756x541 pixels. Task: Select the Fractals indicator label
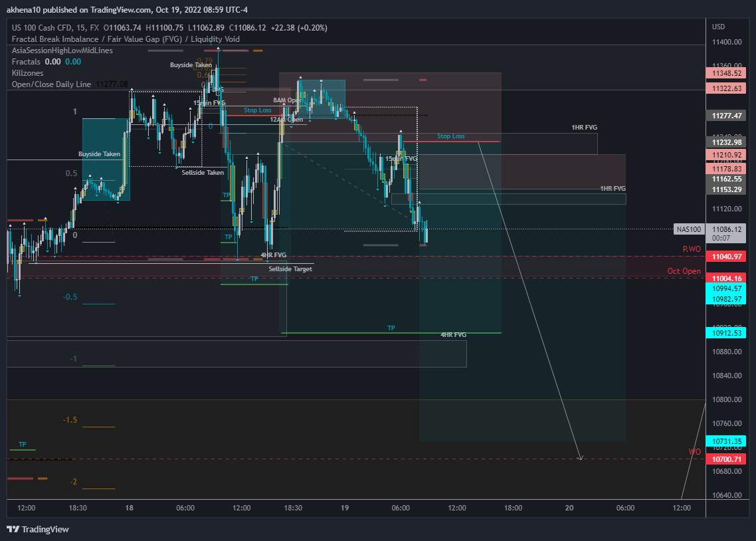[26, 62]
